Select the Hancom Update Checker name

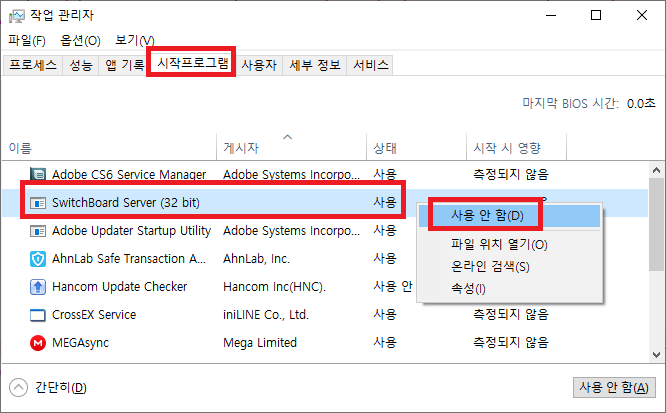119,287
